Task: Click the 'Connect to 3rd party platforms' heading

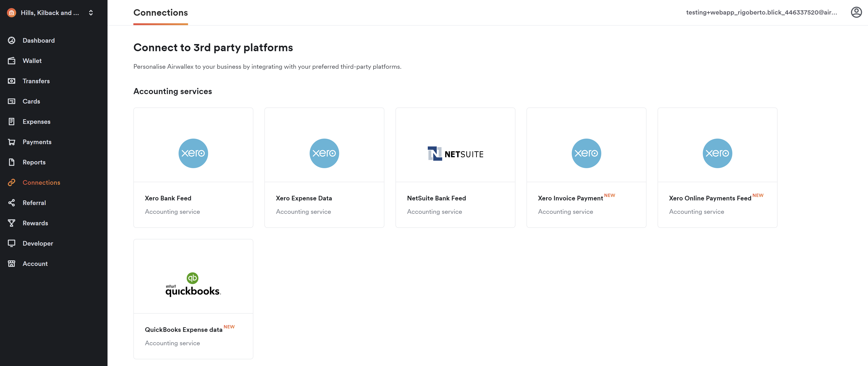Action: 213,48
